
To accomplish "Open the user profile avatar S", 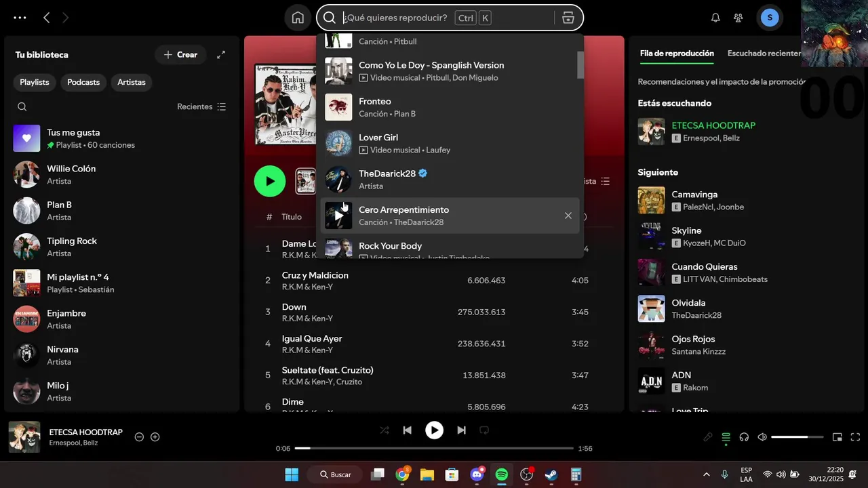I will [x=769, y=18].
